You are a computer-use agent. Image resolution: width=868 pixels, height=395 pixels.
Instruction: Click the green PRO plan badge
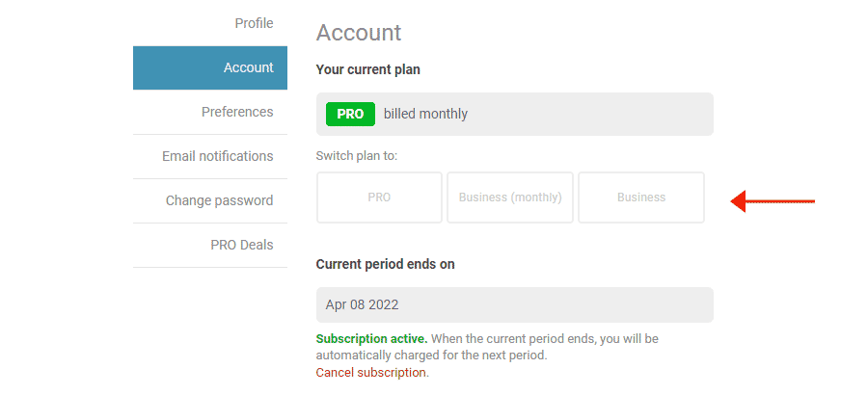pyautogui.click(x=350, y=114)
